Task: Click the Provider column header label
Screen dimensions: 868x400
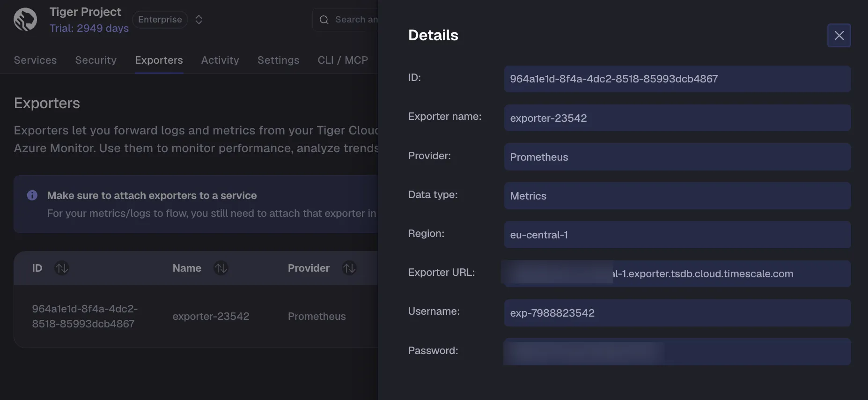Action: pyautogui.click(x=309, y=268)
